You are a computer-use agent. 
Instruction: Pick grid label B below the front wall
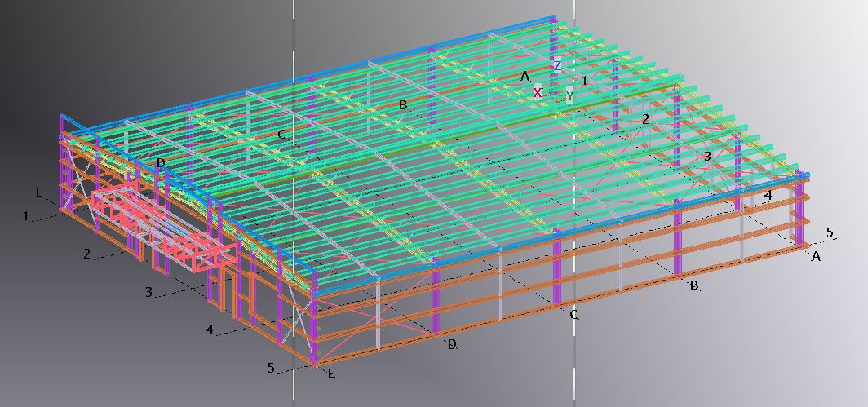693,285
